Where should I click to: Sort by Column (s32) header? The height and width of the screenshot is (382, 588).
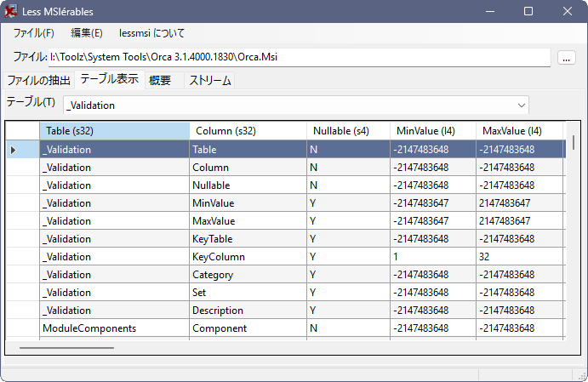(248, 131)
